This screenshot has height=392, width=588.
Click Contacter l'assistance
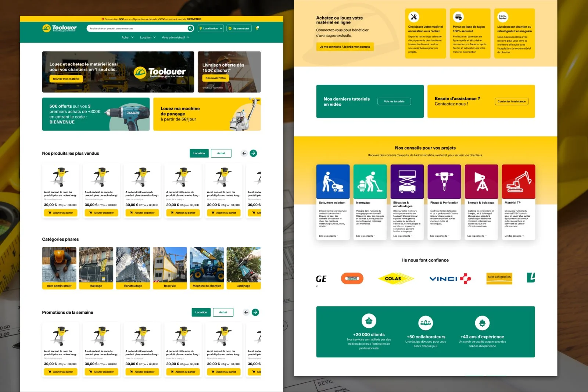coord(512,101)
